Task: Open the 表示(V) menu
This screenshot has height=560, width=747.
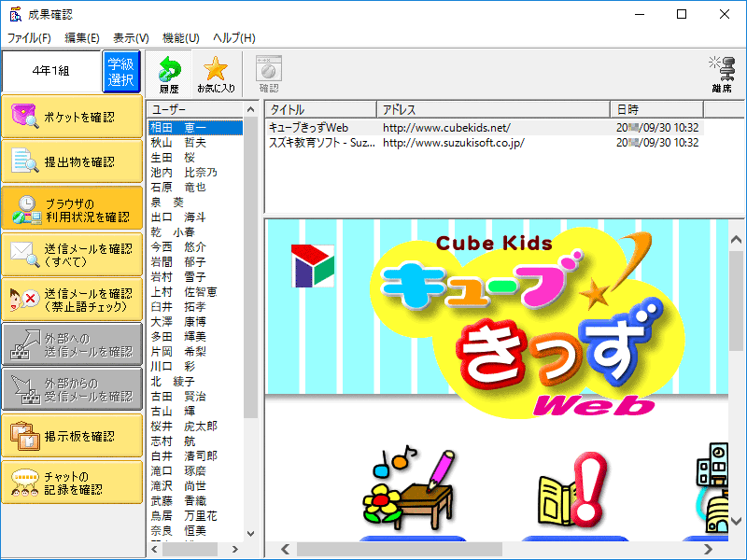Action: (131, 37)
